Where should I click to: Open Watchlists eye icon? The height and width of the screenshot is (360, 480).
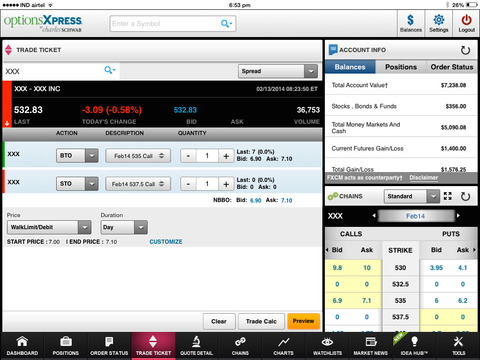click(x=327, y=346)
